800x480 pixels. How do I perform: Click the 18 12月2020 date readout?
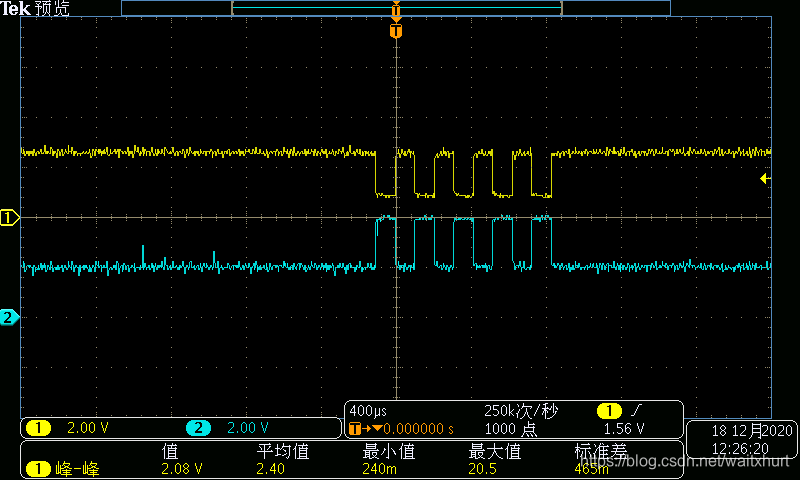(x=752, y=431)
